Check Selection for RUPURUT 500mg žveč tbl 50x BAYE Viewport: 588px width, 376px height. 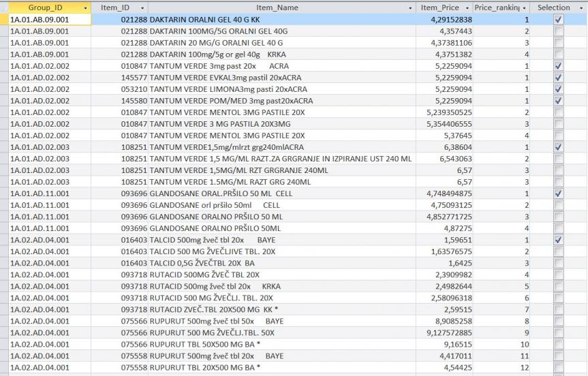point(559,322)
